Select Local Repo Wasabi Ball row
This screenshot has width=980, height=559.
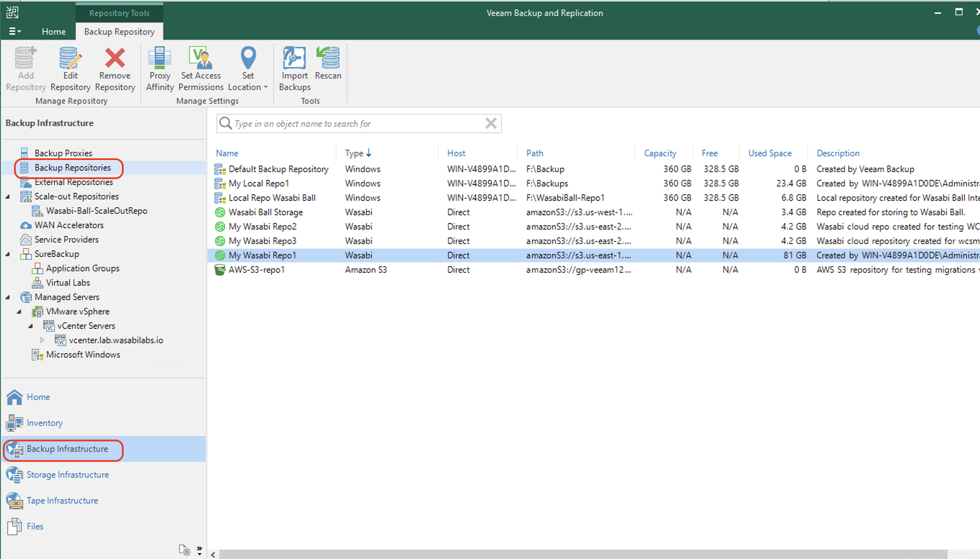click(x=594, y=198)
